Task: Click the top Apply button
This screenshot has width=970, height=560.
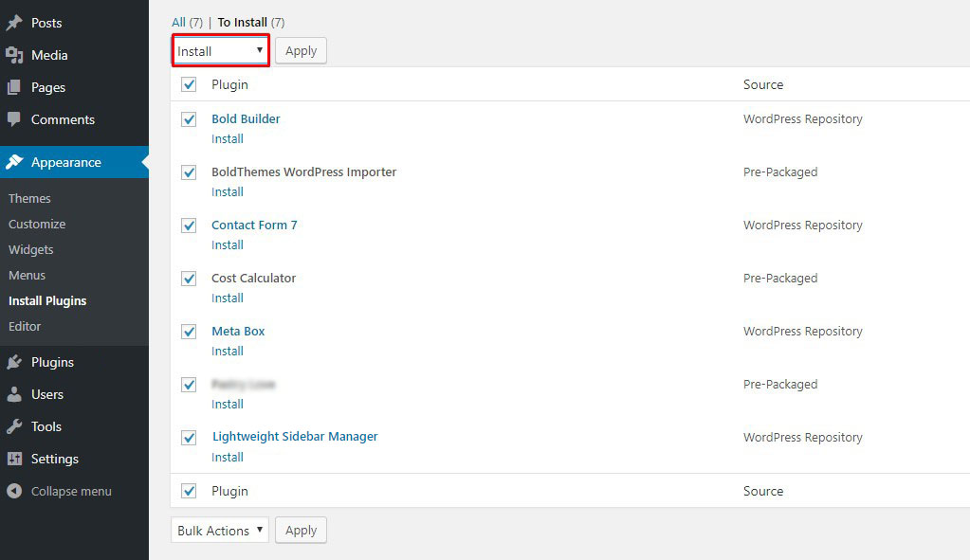Action: click(x=301, y=50)
